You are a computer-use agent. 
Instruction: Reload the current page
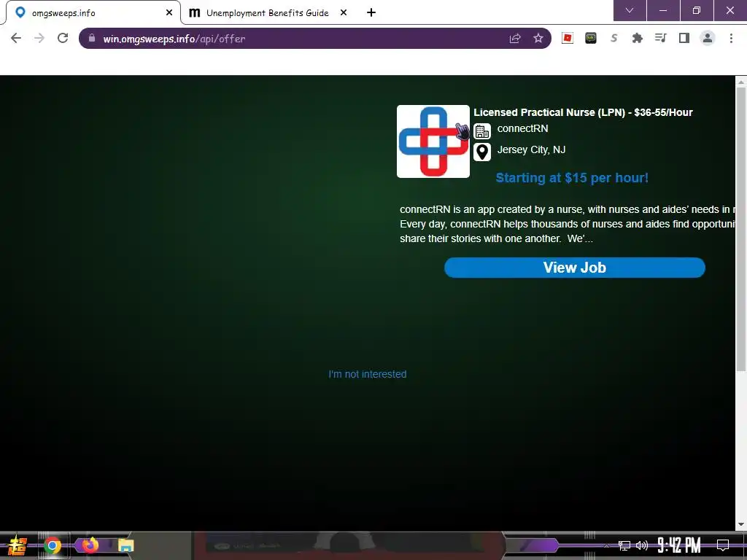tap(63, 38)
